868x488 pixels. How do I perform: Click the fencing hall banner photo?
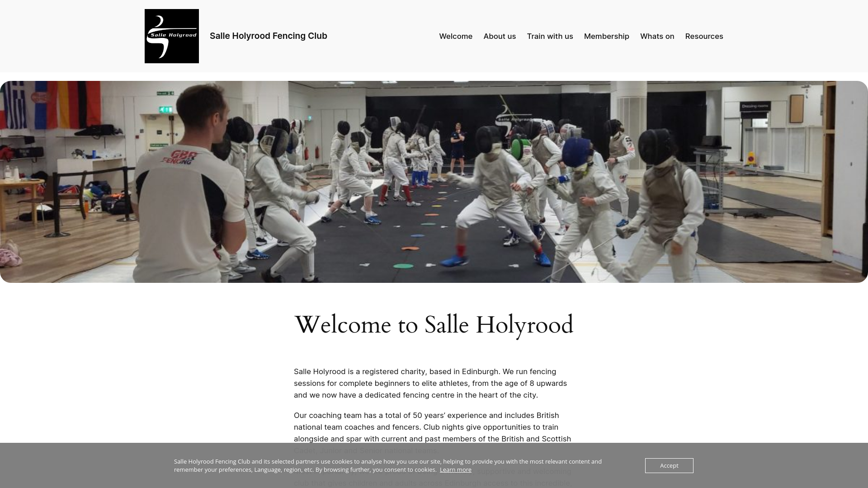click(434, 182)
